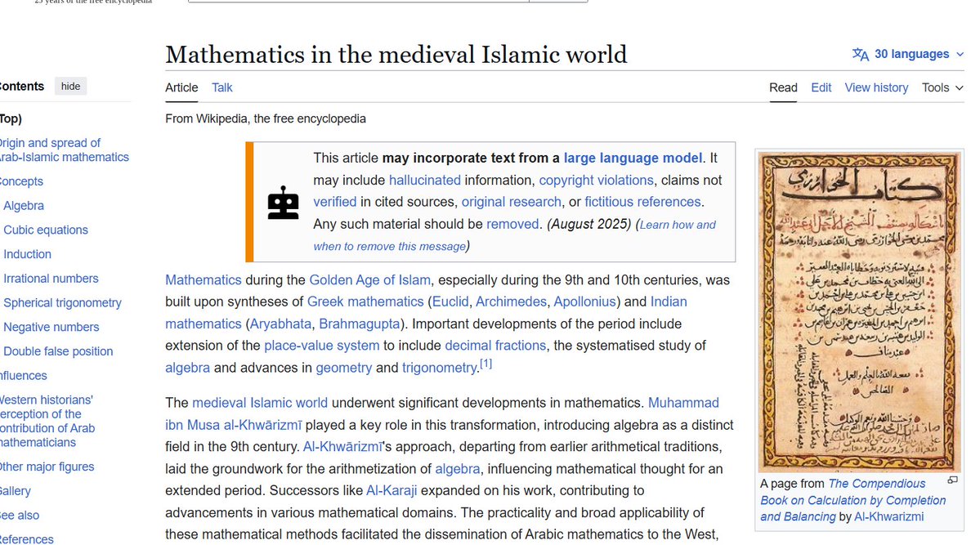Follow the medieval Islamic world link

pos(259,403)
